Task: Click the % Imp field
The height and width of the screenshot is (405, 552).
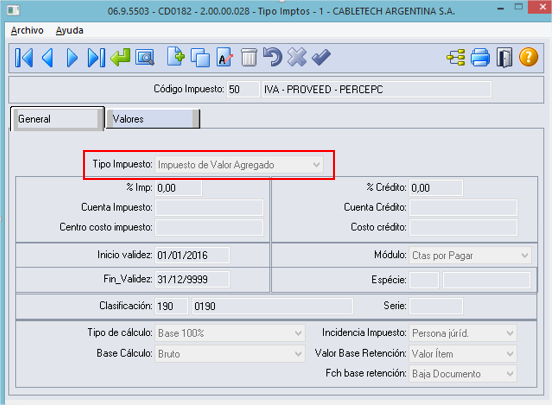Action: click(x=178, y=188)
